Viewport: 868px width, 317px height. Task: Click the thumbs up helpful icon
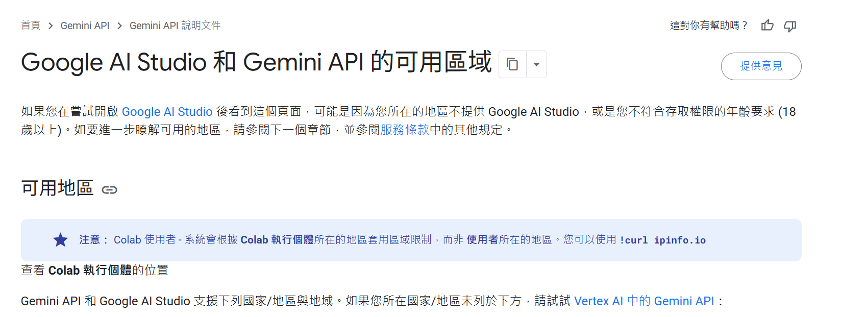(x=767, y=26)
